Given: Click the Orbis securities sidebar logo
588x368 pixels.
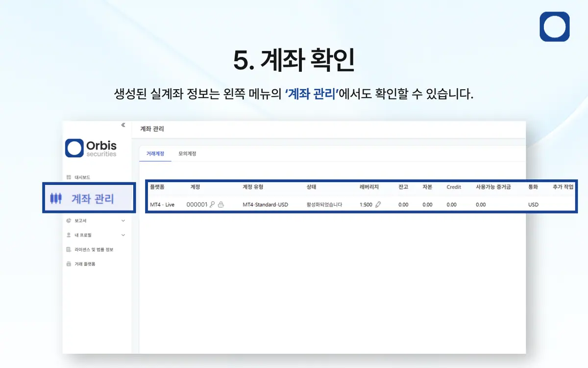Looking at the screenshot, I should click(91, 148).
